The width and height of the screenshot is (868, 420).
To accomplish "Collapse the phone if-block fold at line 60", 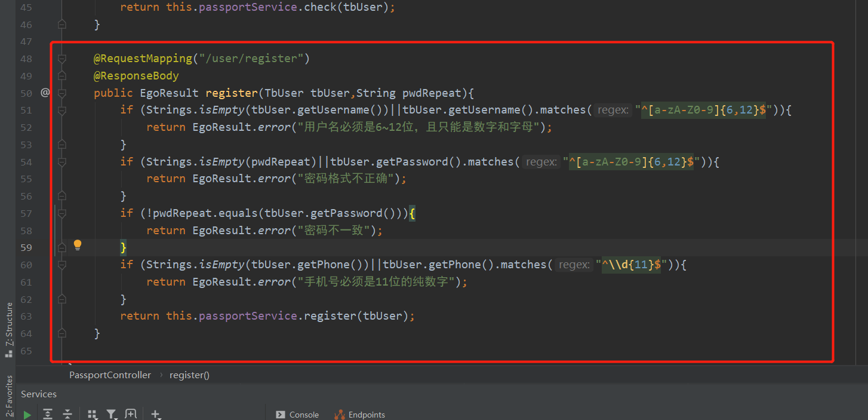I will 62,265.
